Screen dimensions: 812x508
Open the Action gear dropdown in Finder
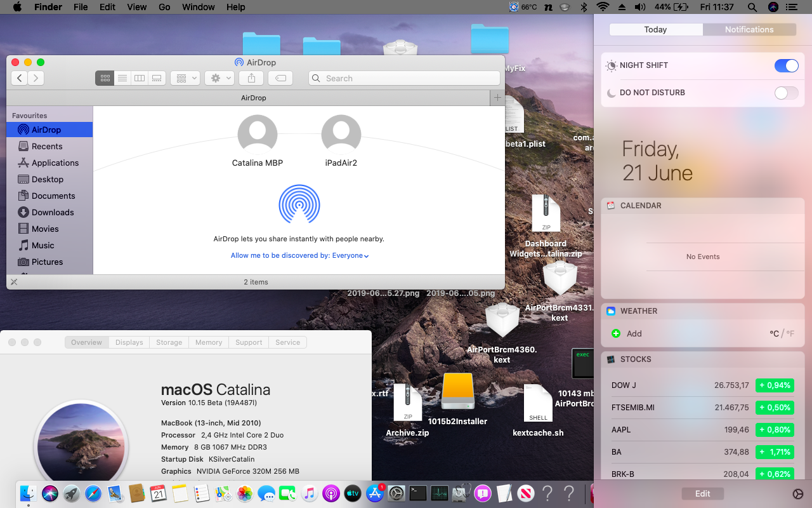(220, 78)
